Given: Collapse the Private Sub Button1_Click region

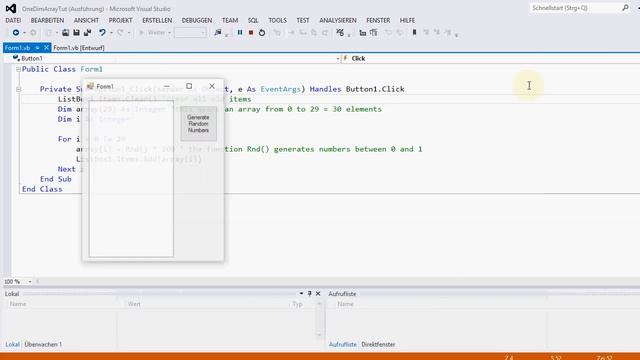Looking at the screenshot, I should (x=18, y=89).
